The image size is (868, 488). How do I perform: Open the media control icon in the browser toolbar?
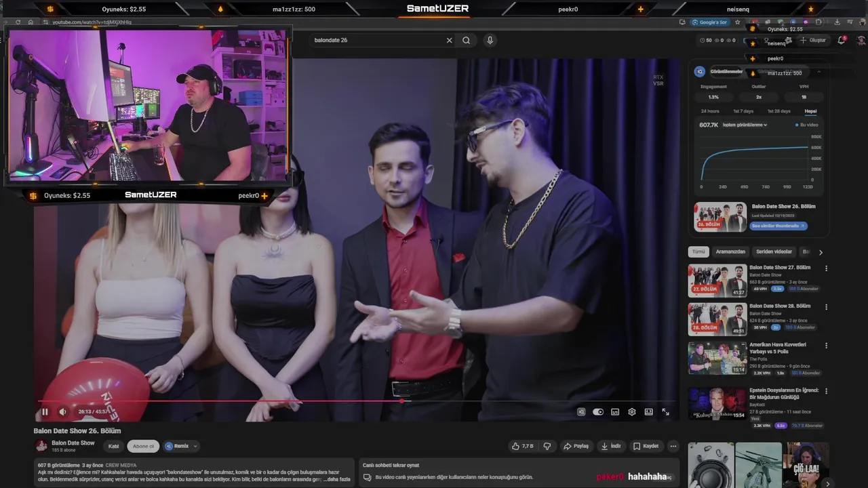click(850, 22)
